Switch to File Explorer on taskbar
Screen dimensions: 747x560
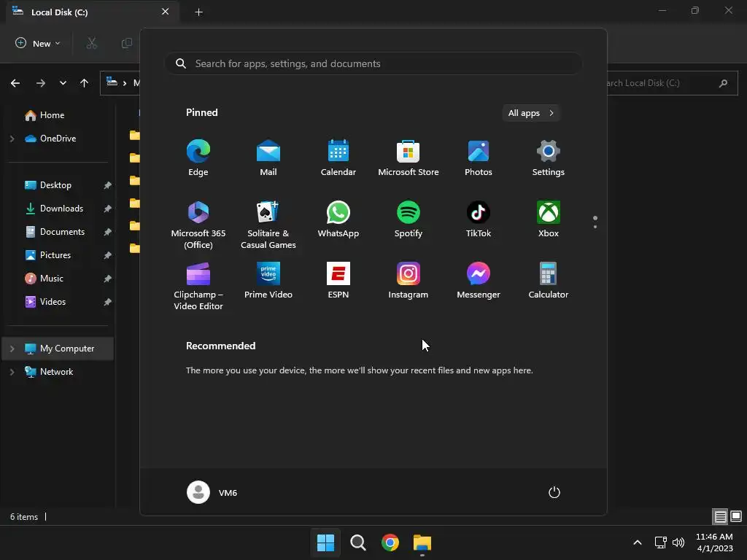(x=422, y=542)
